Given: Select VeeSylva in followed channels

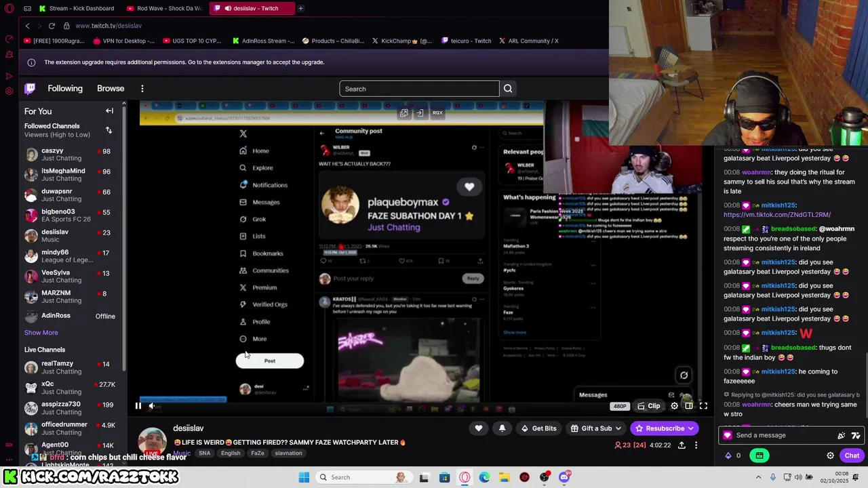Looking at the screenshot, I should pos(70,276).
